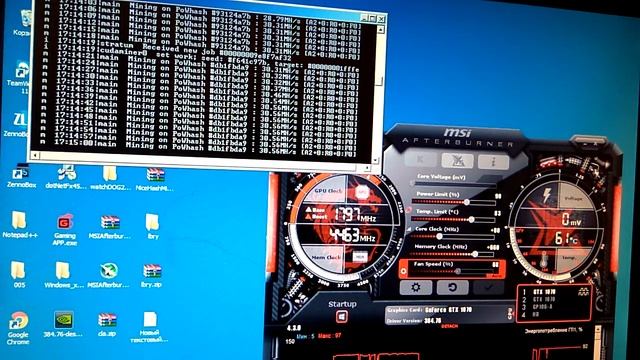The width and height of the screenshot is (640, 360).
Task: Select the MSIAfterbur installer with green icon
Action: (x=109, y=275)
